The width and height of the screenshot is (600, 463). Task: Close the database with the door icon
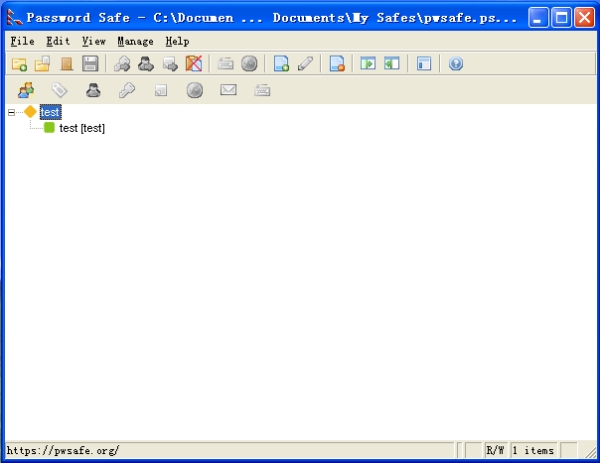[x=67, y=64]
